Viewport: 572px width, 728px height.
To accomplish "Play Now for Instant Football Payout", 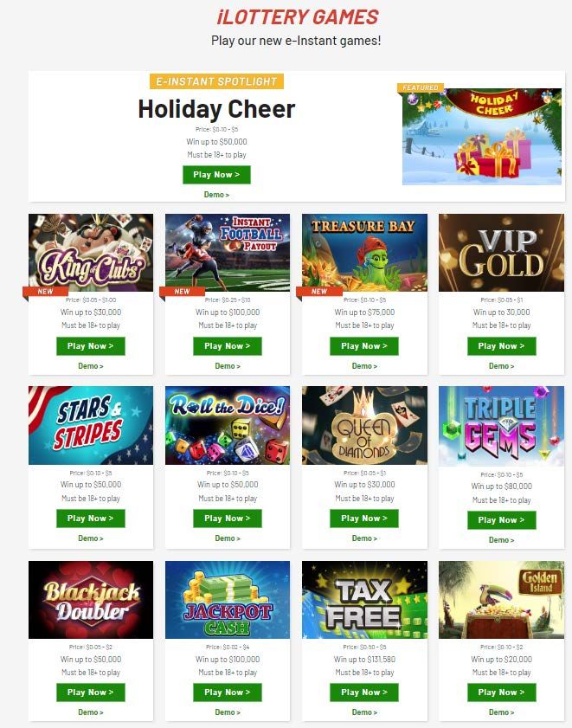I will click(228, 346).
